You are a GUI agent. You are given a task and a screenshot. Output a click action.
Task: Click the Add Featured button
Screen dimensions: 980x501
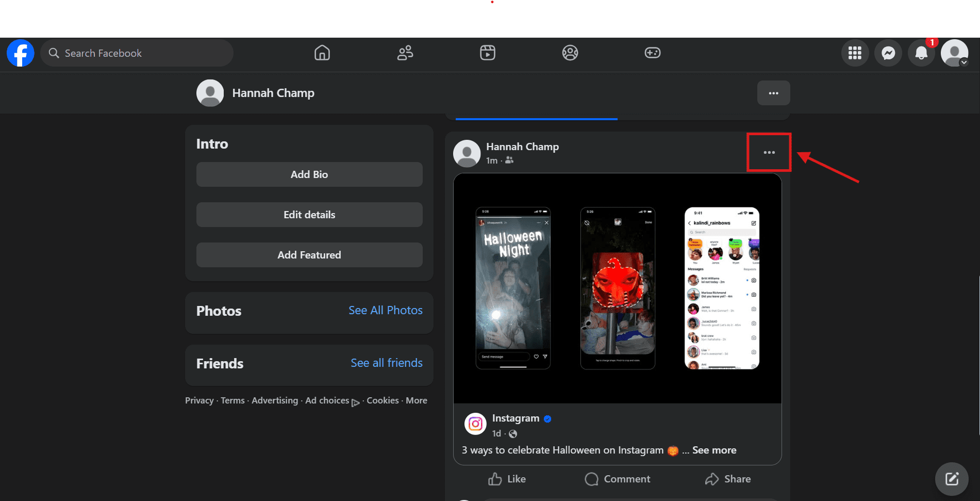(309, 255)
